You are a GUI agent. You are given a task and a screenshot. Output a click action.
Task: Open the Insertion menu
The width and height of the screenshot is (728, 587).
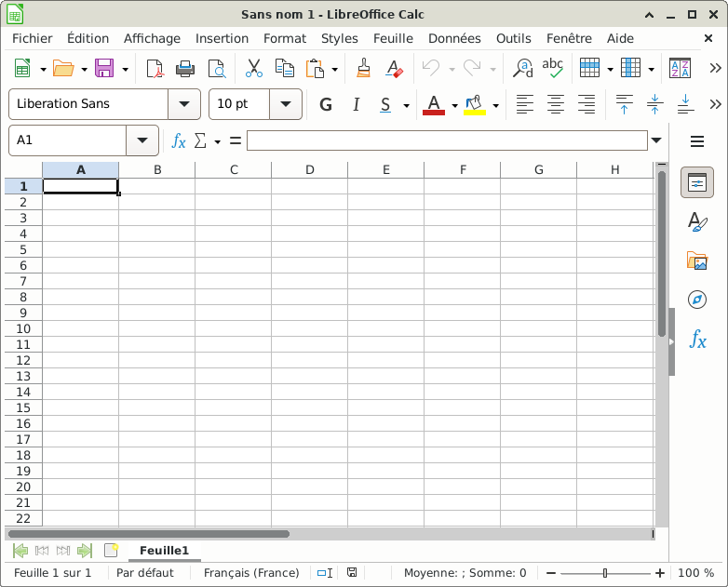[x=222, y=38]
